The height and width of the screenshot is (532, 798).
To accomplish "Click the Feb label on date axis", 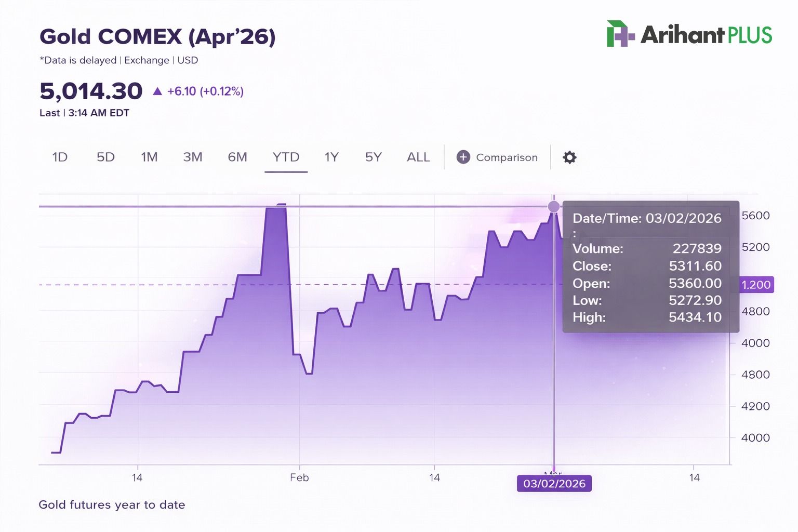I will [299, 477].
